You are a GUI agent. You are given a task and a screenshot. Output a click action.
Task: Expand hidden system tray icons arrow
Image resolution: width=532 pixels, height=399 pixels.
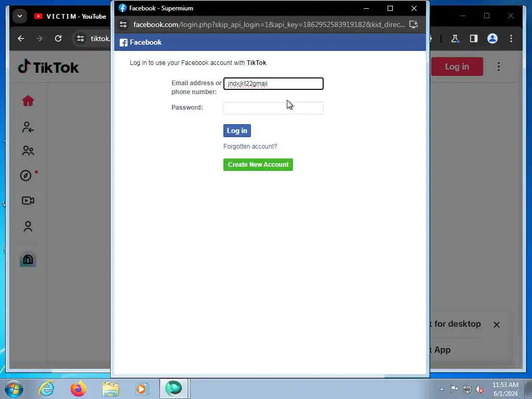click(442, 390)
